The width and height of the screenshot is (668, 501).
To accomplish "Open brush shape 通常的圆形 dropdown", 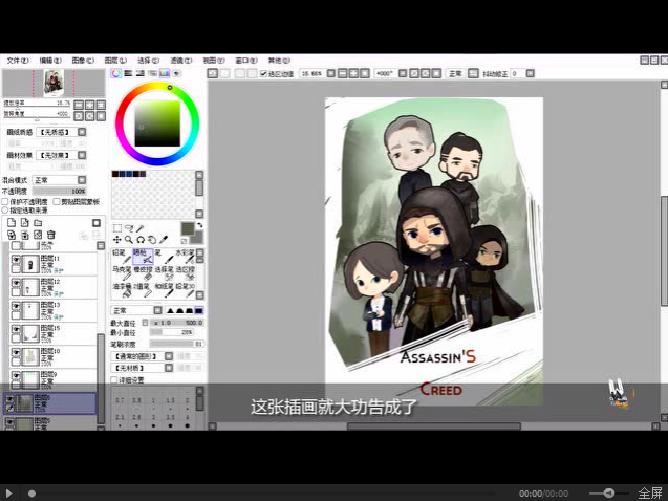I will [142, 356].
